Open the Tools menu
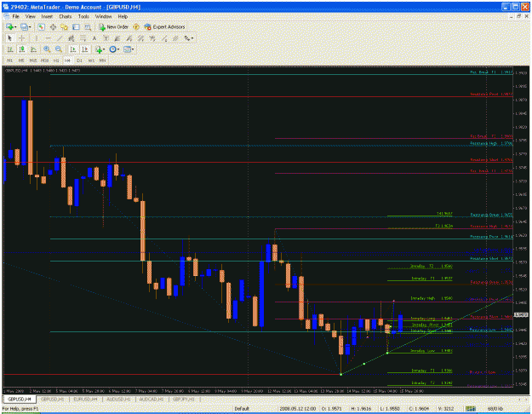 [x=83, y=16]
